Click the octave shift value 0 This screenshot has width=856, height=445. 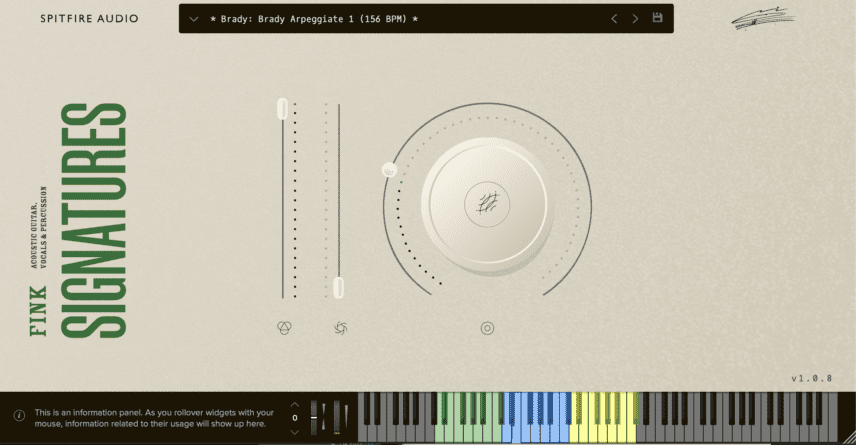point(295,418)
